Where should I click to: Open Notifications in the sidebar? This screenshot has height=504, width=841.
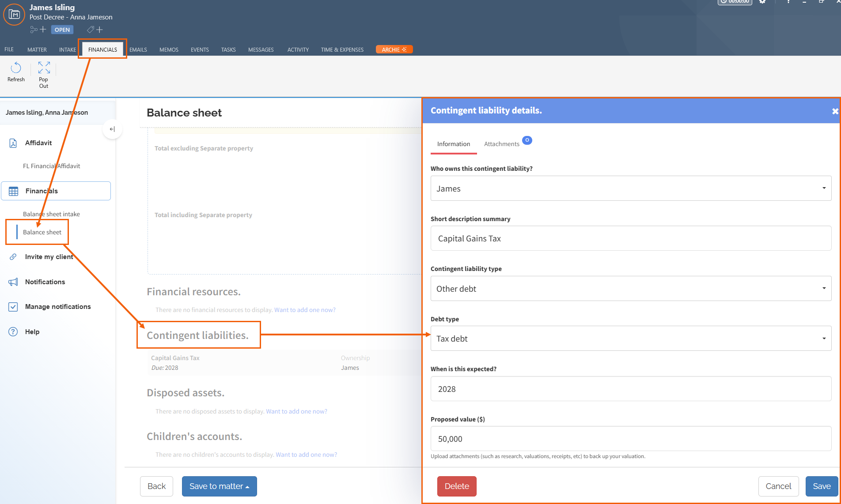tap(45, 282)
